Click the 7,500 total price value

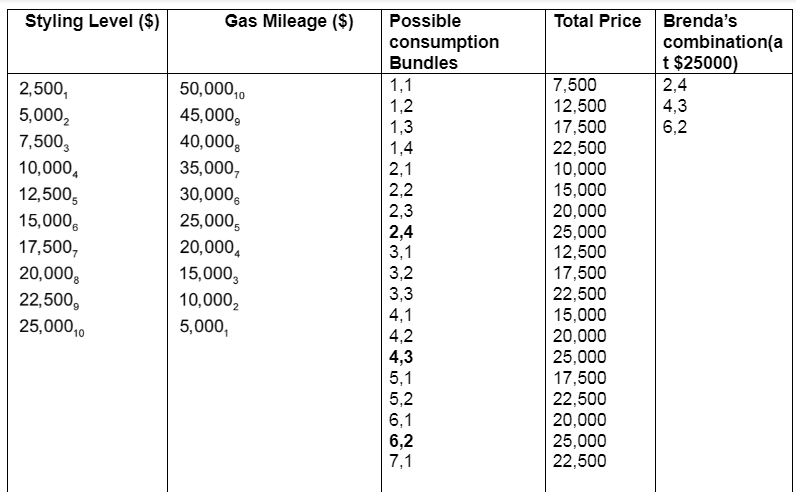coord(575,84)
